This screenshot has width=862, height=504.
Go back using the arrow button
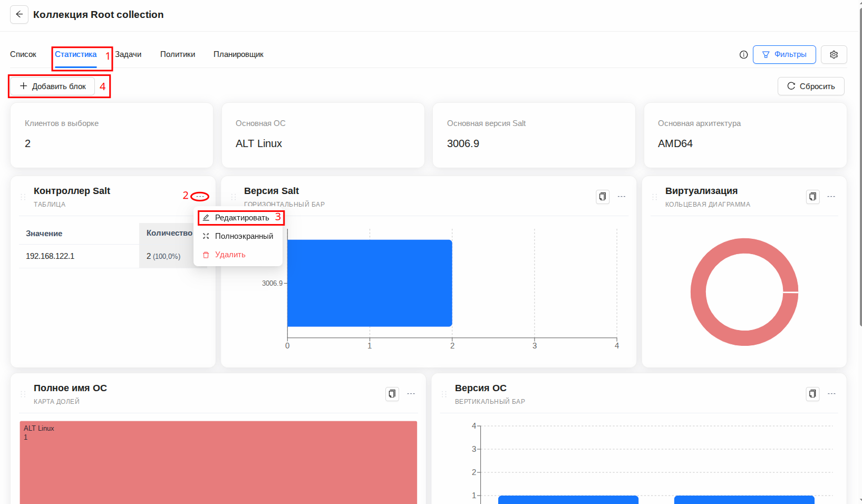point(19,14)
